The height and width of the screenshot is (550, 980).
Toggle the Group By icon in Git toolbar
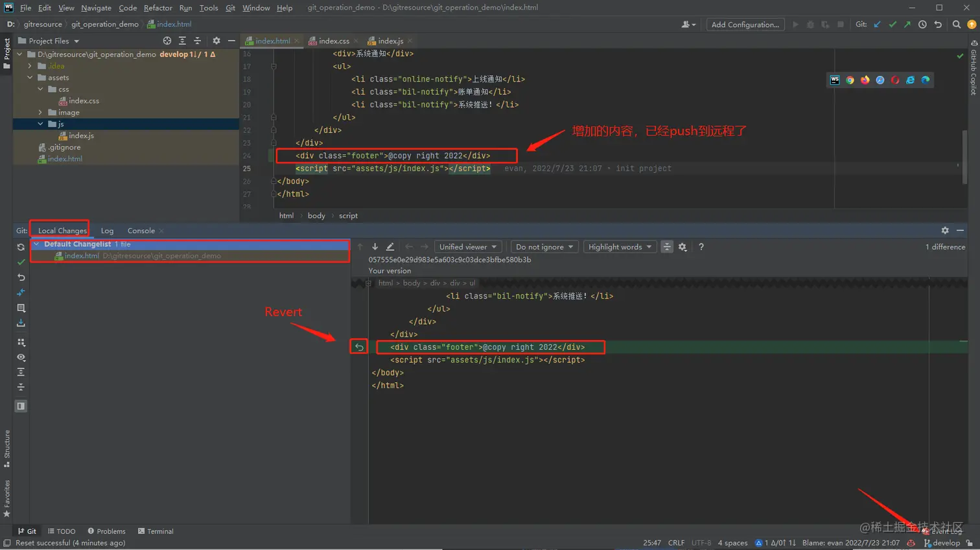click(21, 342)
